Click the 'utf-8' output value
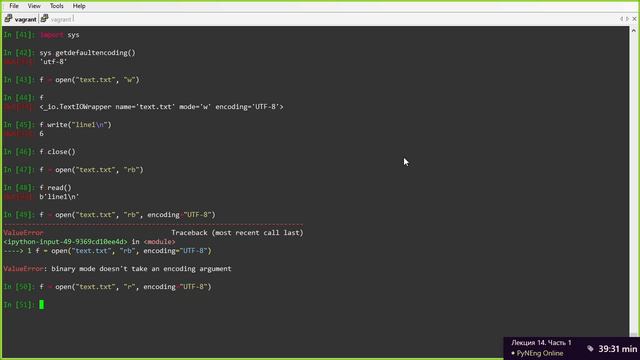Screen dimensions: 640x360 pyautogui.click(x=53, y=62)
